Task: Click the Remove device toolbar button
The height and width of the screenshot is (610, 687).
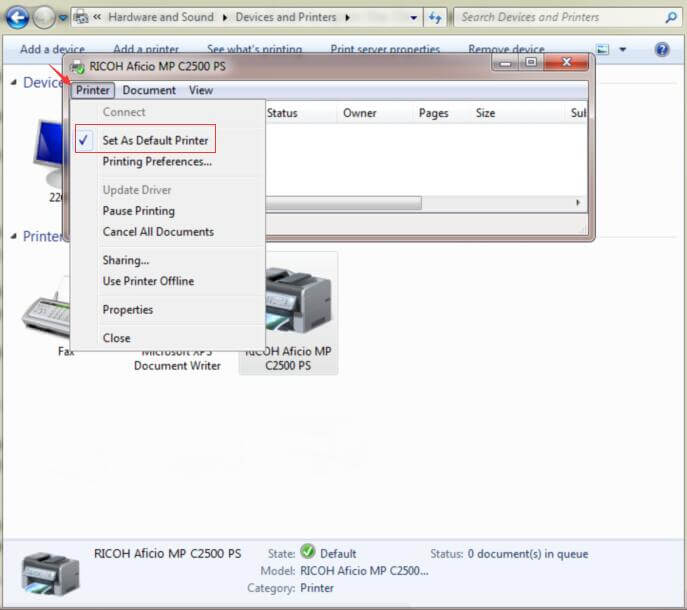Action: tap(506, 49)
